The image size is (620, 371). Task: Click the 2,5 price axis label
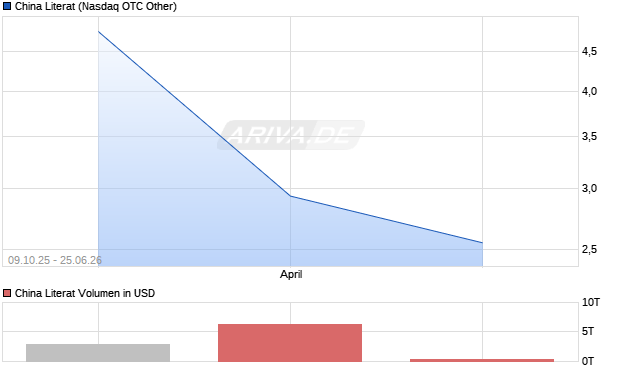pos(589,249)
